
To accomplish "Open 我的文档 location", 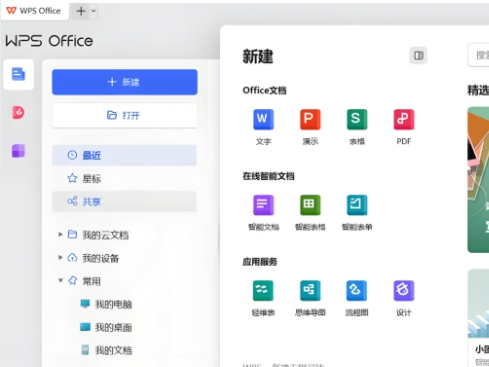I will 113,350.
